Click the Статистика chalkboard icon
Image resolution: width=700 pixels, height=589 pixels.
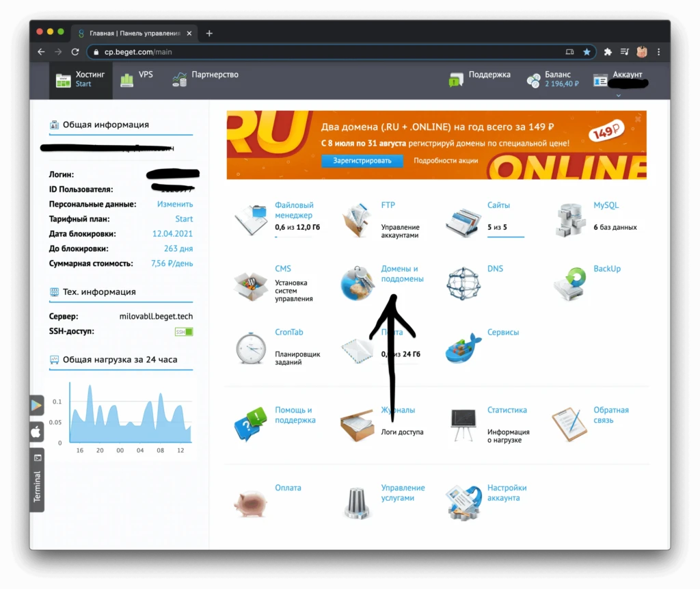[x=463, y=425]
